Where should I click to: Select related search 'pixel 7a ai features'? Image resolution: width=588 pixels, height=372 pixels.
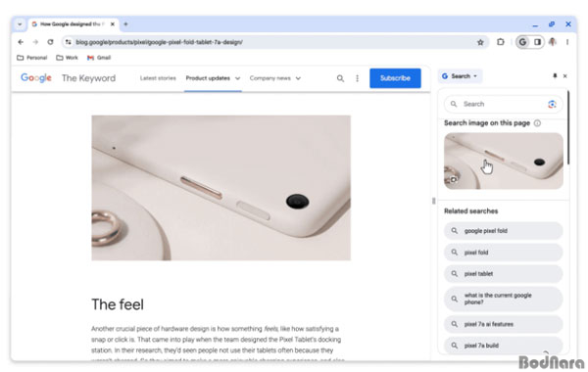pos(504,324)
